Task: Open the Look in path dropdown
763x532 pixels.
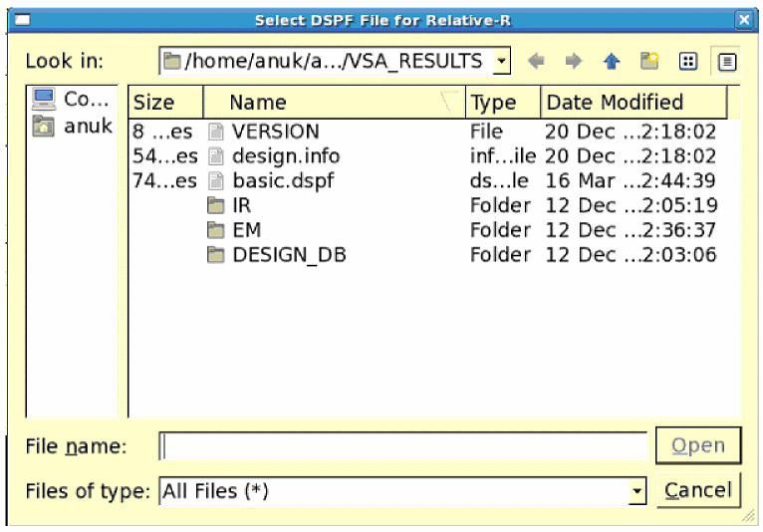Action: click(501, 62)
